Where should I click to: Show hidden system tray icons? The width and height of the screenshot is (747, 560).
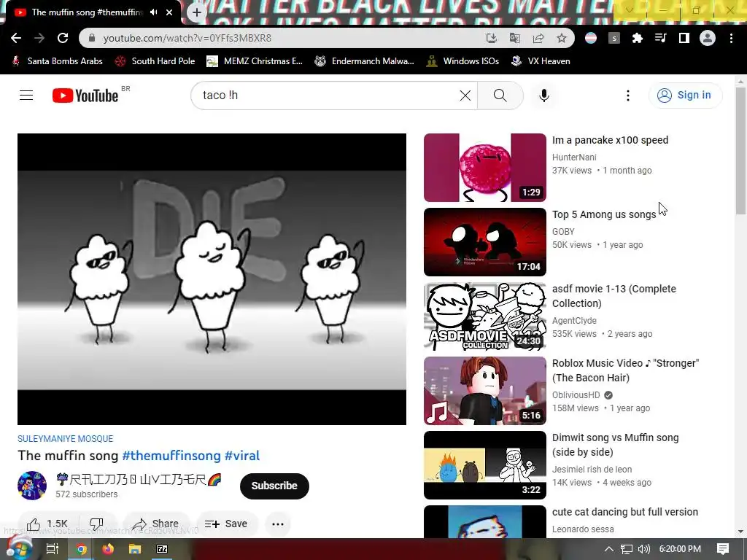tap(609, 549)
